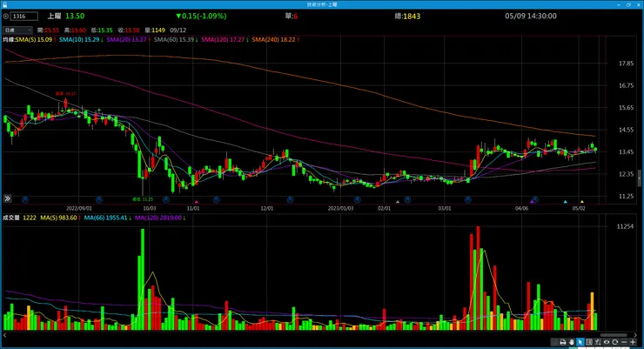The image size is (644, 349).
Task: Click the SMA(120) 17.27 indicator label
Action: [223, 40]
